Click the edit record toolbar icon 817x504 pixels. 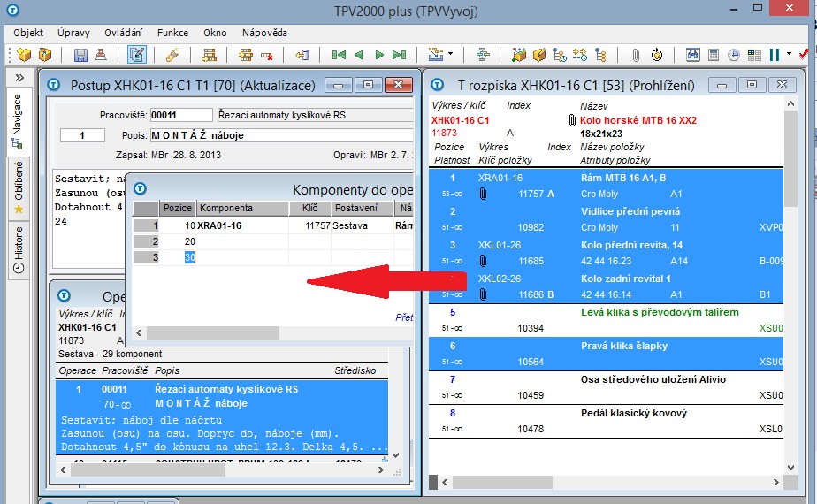click(137, 55)
